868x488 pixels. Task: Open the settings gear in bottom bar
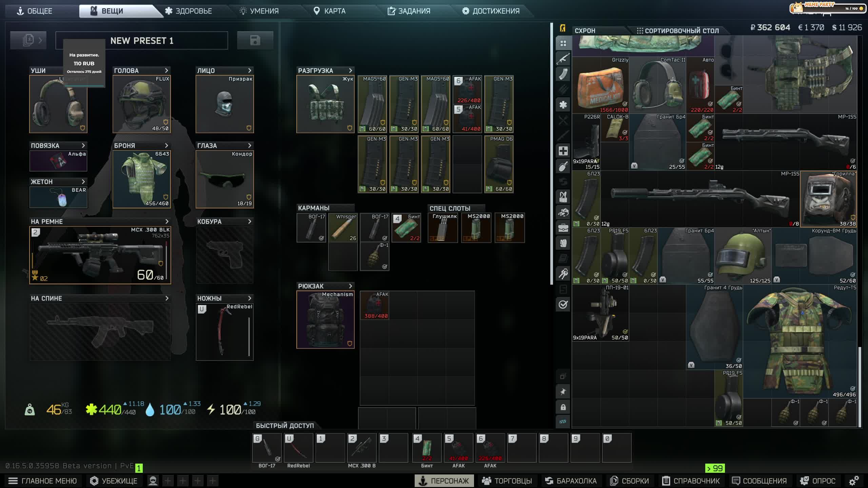854,481
